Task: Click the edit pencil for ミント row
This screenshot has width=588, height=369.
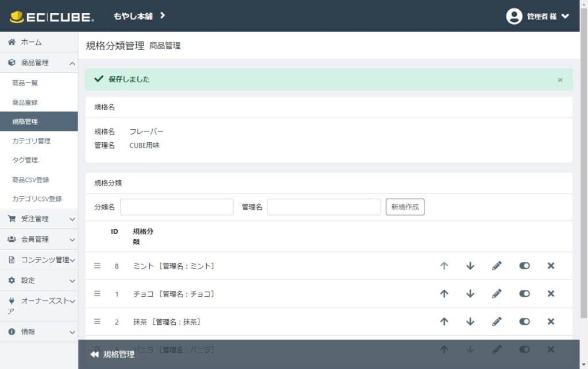Action: pos(497,266)
